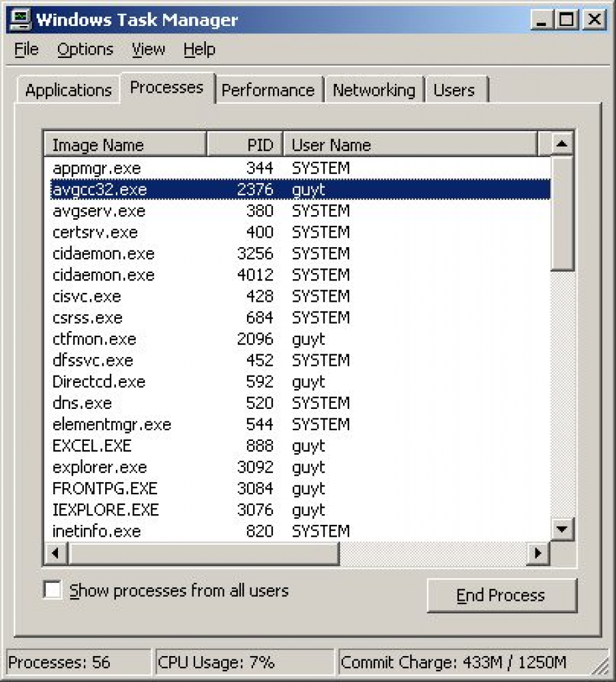Sort by User Name column header
The height and width of the screenshot is (682, 616).
tap(410, 144)
